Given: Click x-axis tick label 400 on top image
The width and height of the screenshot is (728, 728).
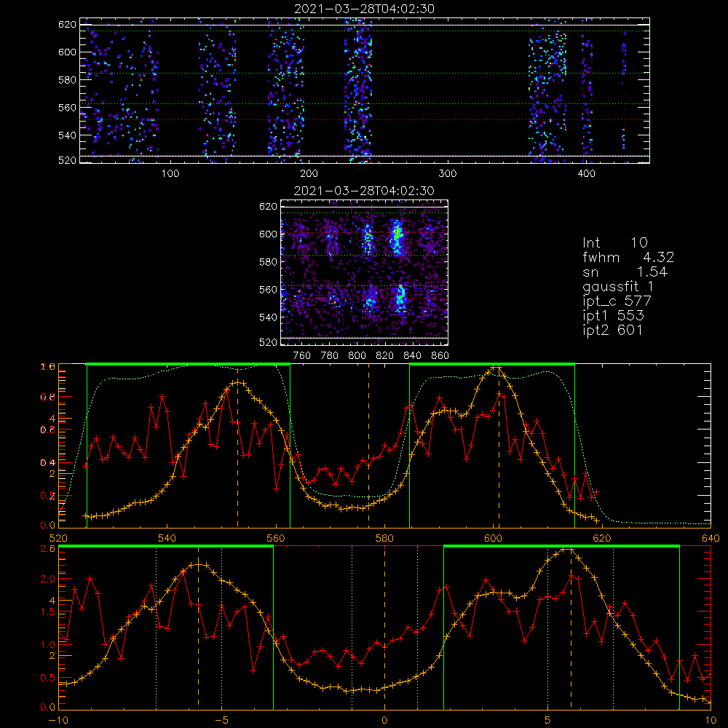Looking at the screenshot, I should tap(586, 174).
